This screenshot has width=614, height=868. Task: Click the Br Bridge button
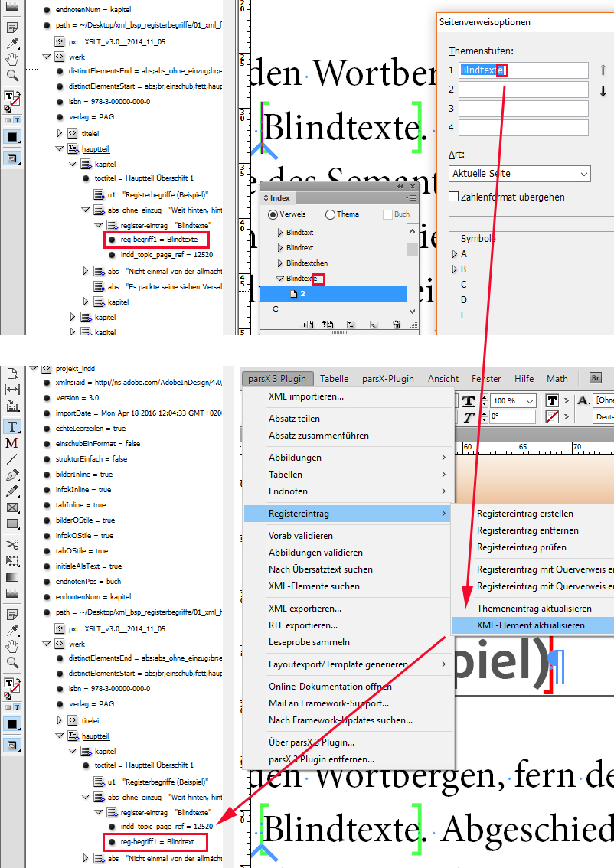596,378
